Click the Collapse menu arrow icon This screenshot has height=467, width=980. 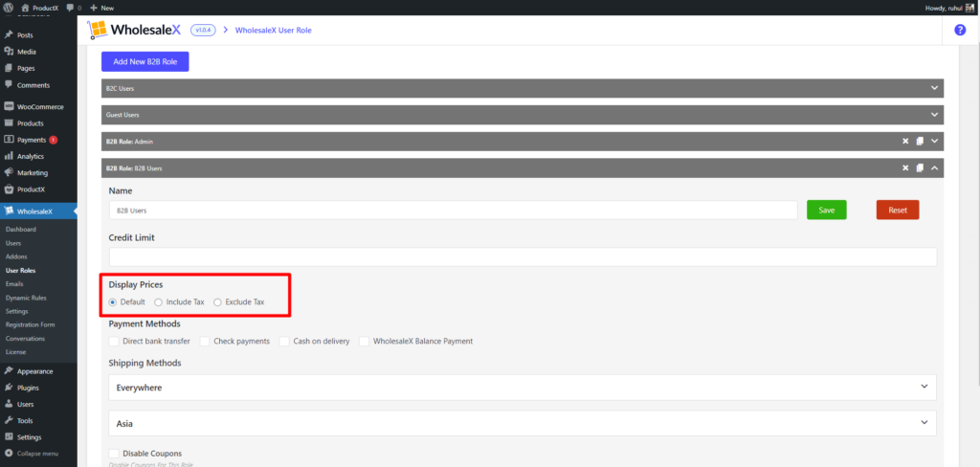9,454
